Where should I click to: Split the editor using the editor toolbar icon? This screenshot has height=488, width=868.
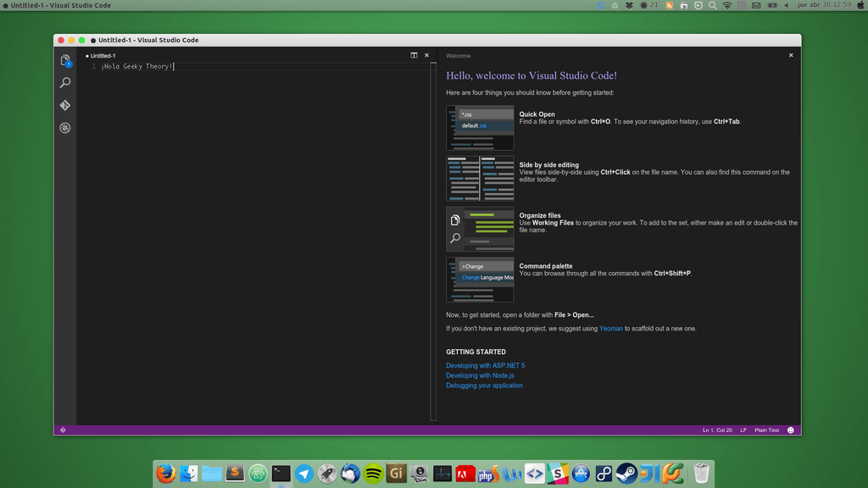pyautogui.click(x=414, y=54)
